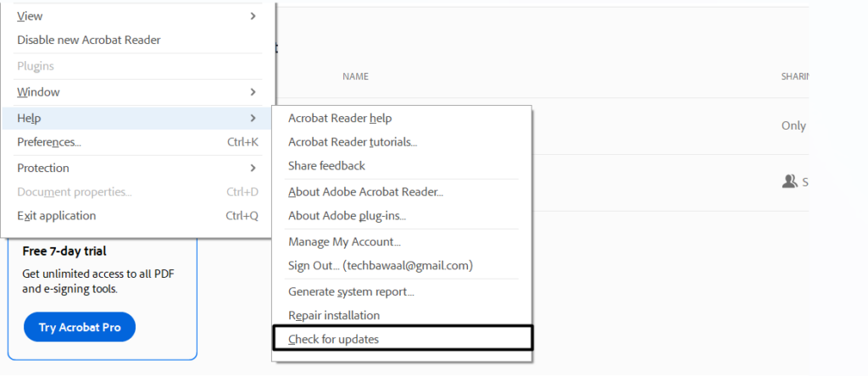Open Manage My Account

pyautogui.click(x=344, y=242)
